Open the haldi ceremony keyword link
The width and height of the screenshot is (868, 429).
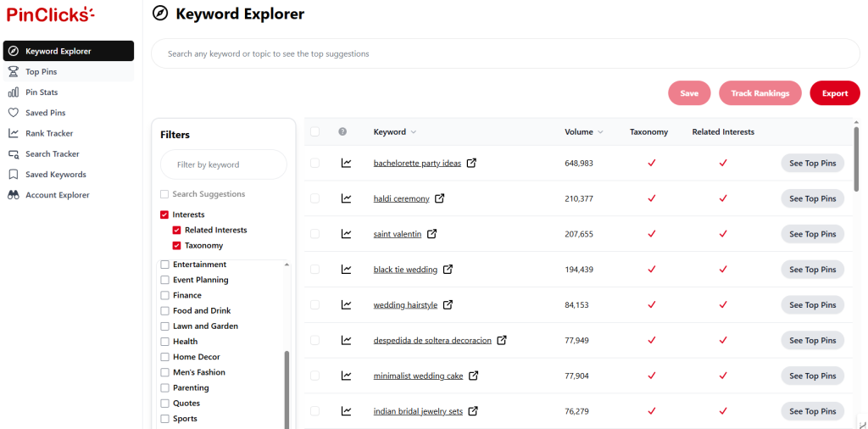tap(401, 198)
